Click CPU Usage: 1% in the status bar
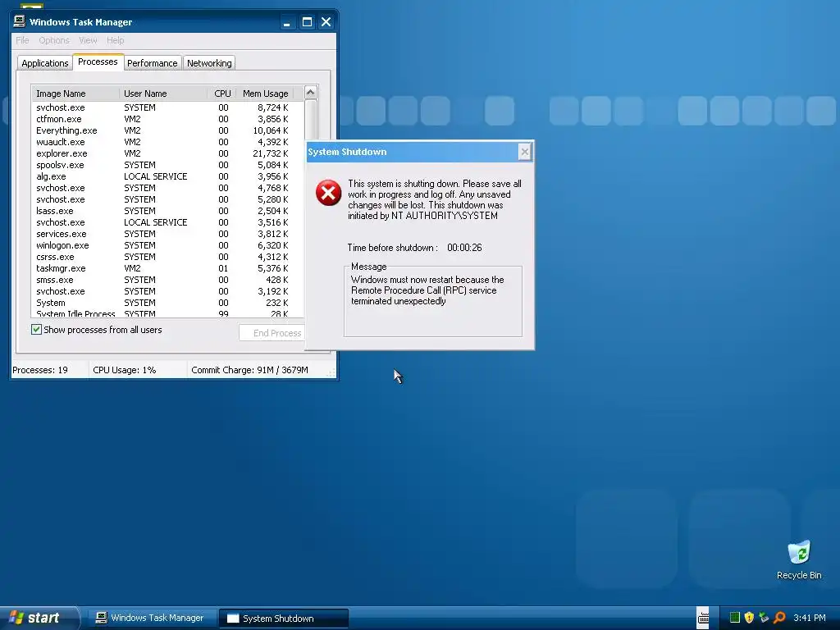 (x=125, y=370)
